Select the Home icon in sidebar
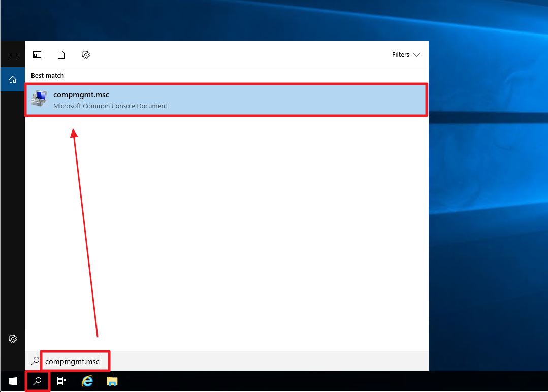The height and width of the screenshot is (392, 548). 13,80
